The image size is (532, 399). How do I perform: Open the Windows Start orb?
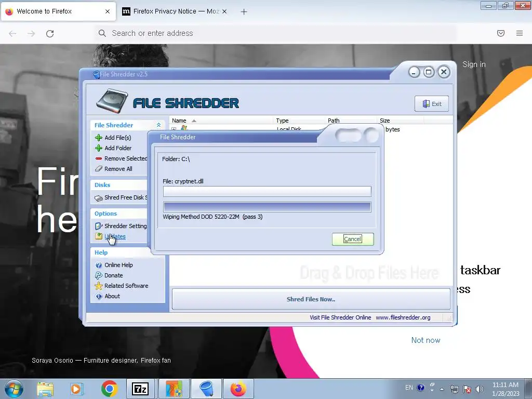click(14, 389)
